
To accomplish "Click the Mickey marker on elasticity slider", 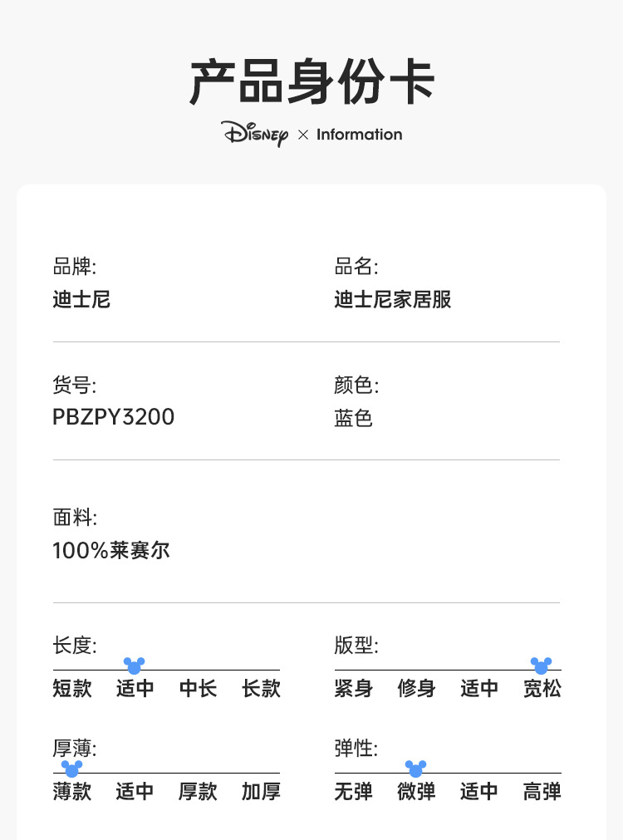I will coord(415,769).
